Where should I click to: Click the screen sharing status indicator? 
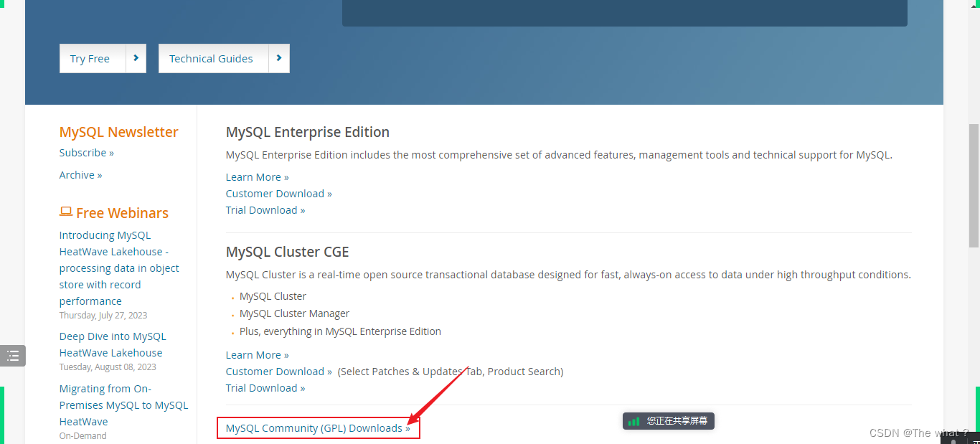(669, 421)
